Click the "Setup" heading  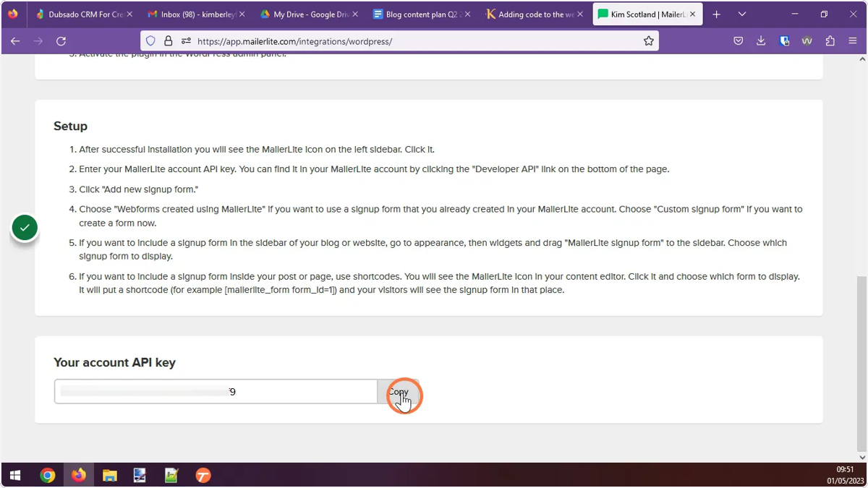(70, 126)
